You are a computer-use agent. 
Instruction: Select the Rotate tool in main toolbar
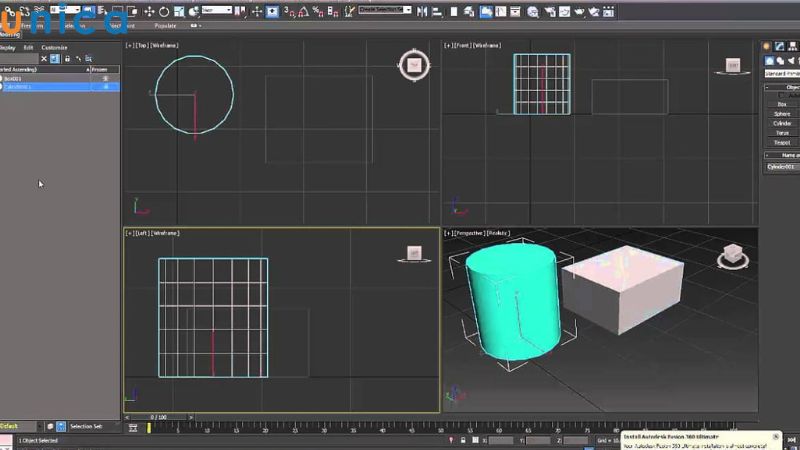click(165, 11)
